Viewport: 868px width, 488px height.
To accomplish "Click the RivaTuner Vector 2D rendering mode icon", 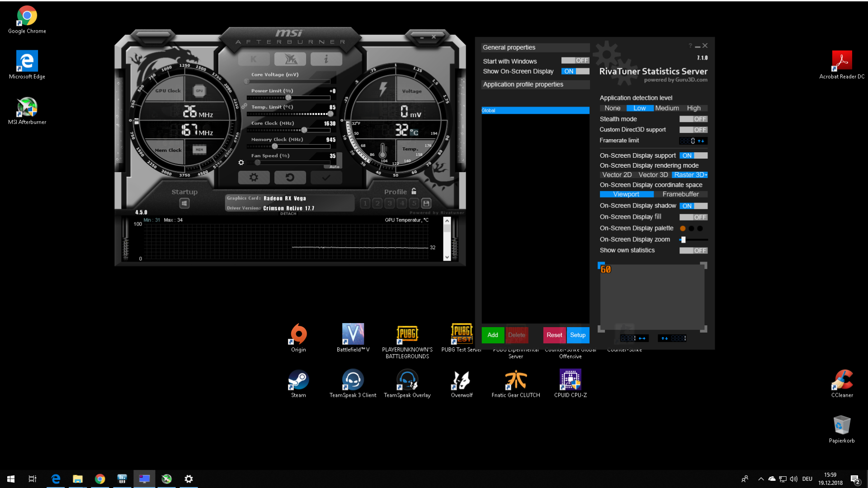I will [x=617, y=174].
